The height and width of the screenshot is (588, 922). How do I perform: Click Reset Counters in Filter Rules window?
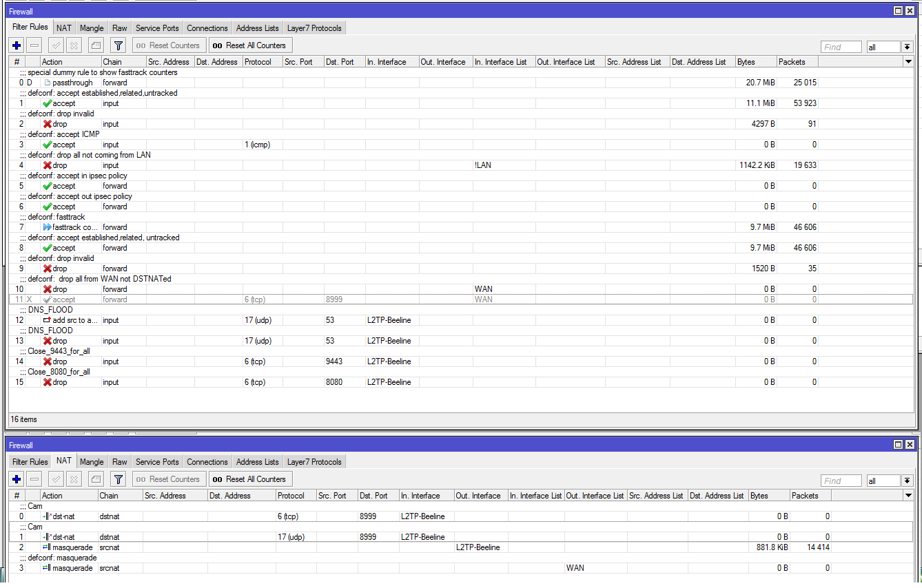tap(169, 45)
